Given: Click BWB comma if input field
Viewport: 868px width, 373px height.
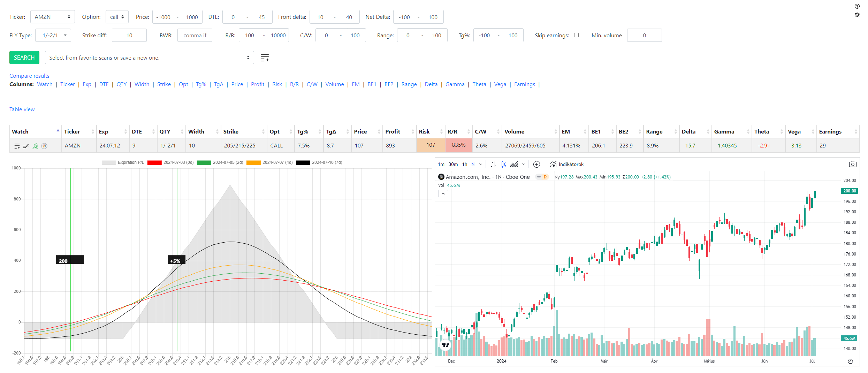Looking at the screenshot, I should 195,35.
